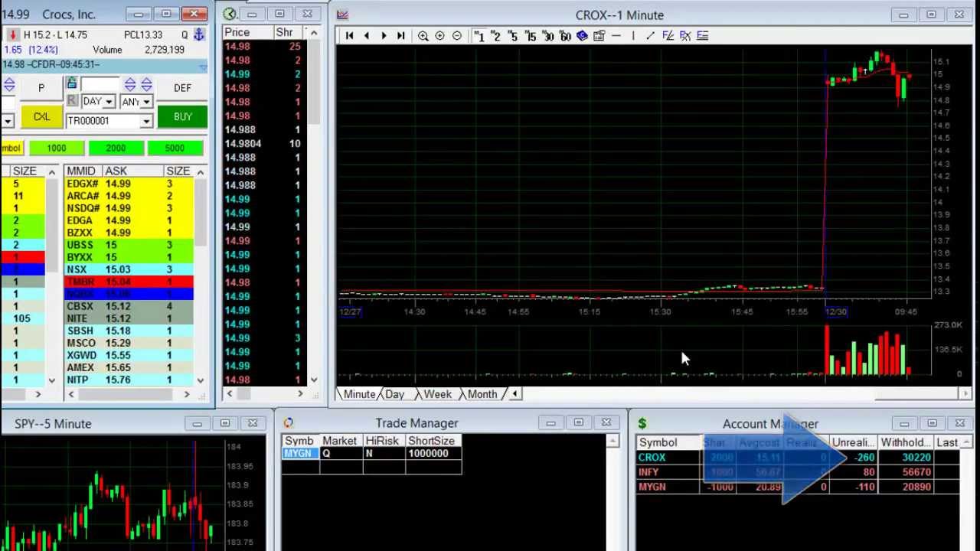The image size is (980, 551).
Task: Select EDGX# 14.99 ask row
Action: point(129,184)
